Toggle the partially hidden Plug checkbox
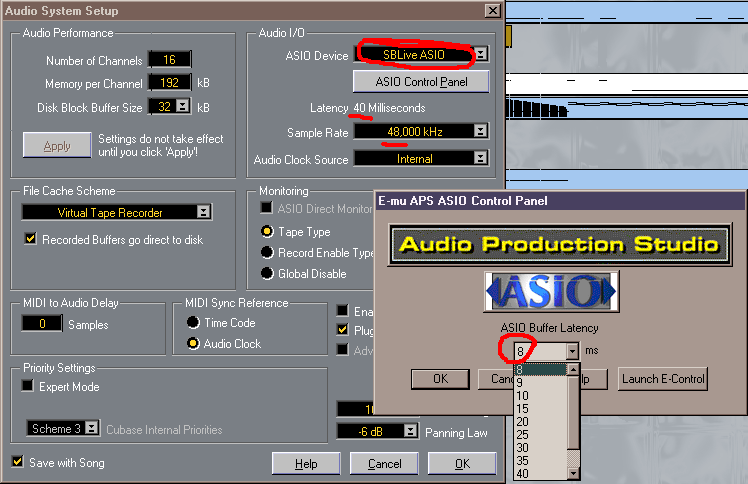This screenshot has height=484, width=748. pyautogui.click(x=343, y=329)
